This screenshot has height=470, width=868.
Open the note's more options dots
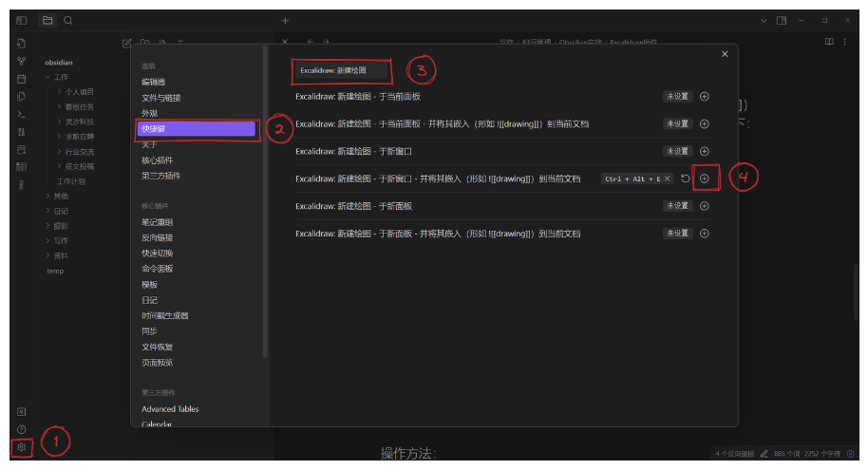coord(845,42)
